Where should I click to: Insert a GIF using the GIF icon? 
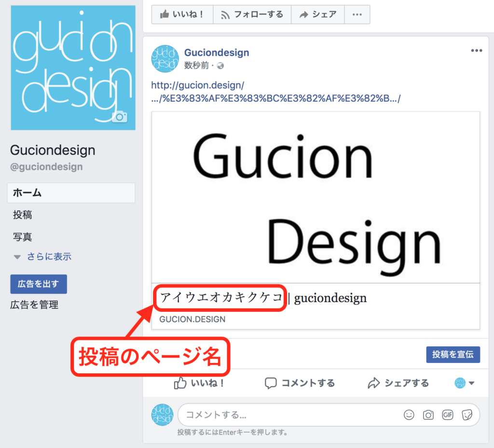447,415
